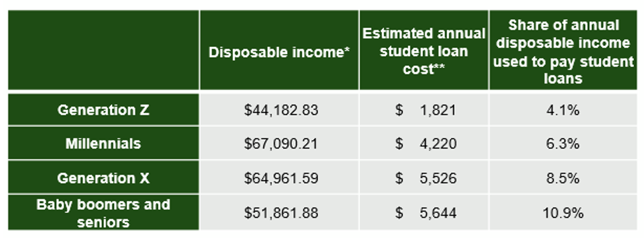Select the $1,821 student loan cost cell
644x238 pixels.
425,110
